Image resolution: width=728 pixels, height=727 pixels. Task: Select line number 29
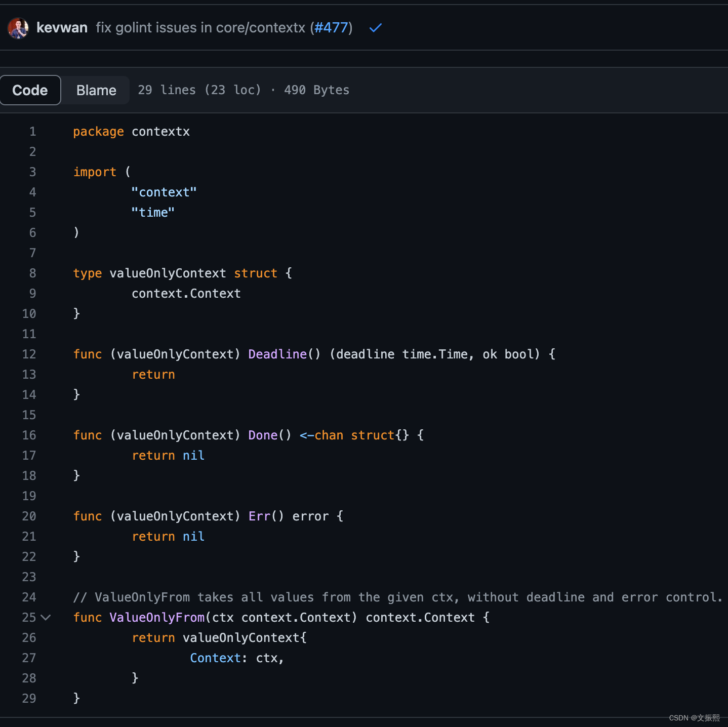[x=29, y=699]
